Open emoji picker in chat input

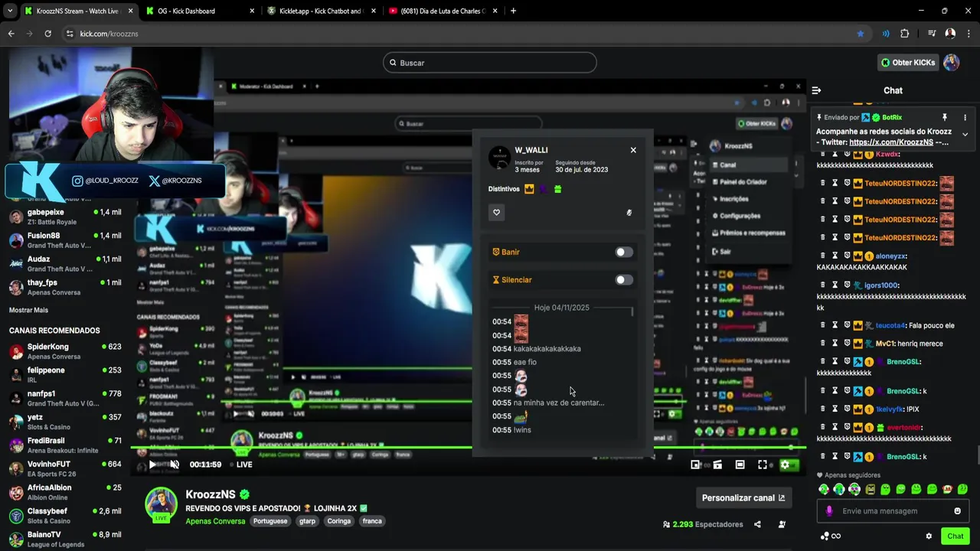coord(957,511)
